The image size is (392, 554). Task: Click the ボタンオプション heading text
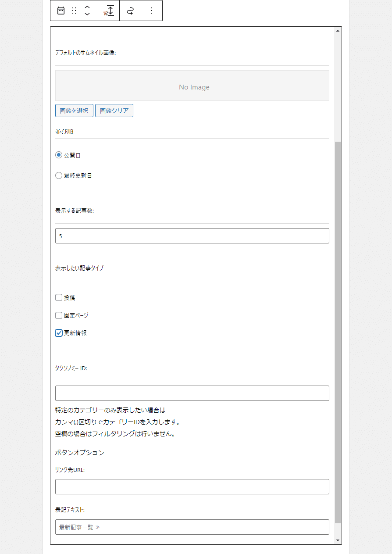pos(80,452)
